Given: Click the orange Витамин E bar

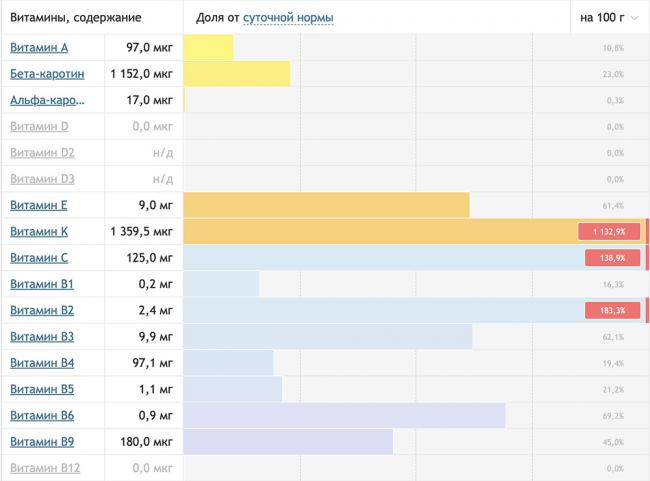Looking at the screenshot, I should click(327, 205).
